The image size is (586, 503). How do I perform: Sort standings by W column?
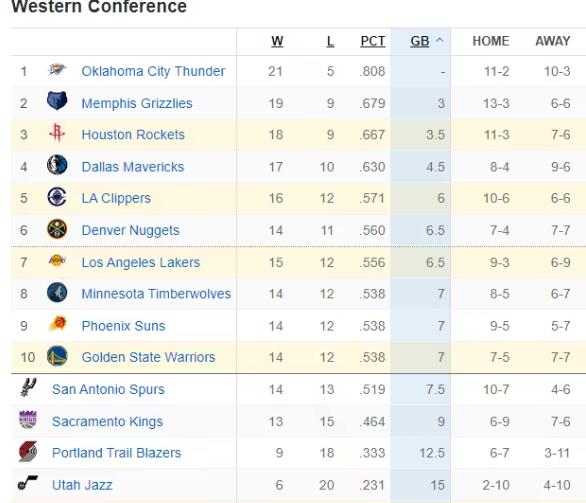(x=277, y=41)
